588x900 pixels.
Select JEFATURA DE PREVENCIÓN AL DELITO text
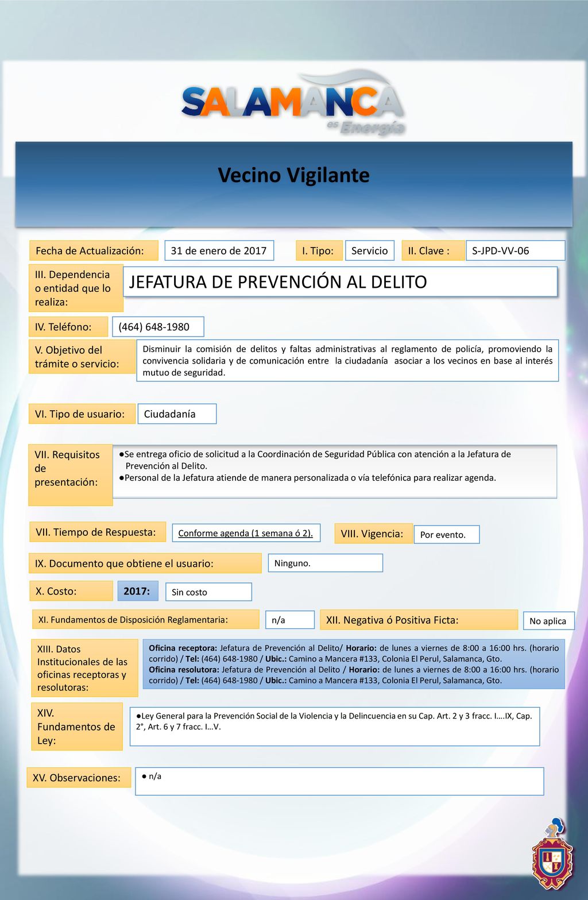(x=278, y=282)
